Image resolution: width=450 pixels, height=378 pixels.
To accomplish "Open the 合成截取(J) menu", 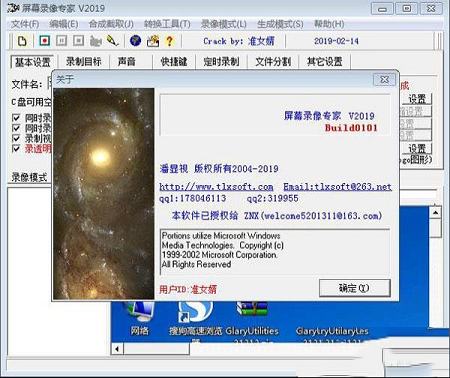I will coord(111,24).
